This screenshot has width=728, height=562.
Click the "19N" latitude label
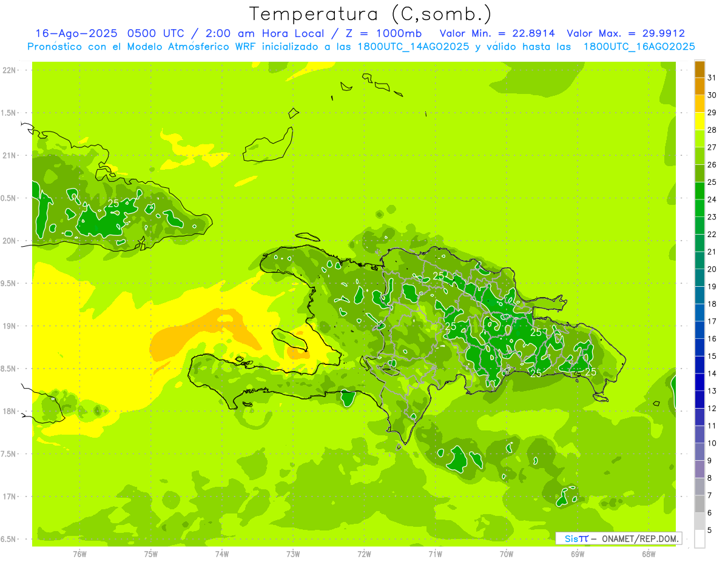10,326
